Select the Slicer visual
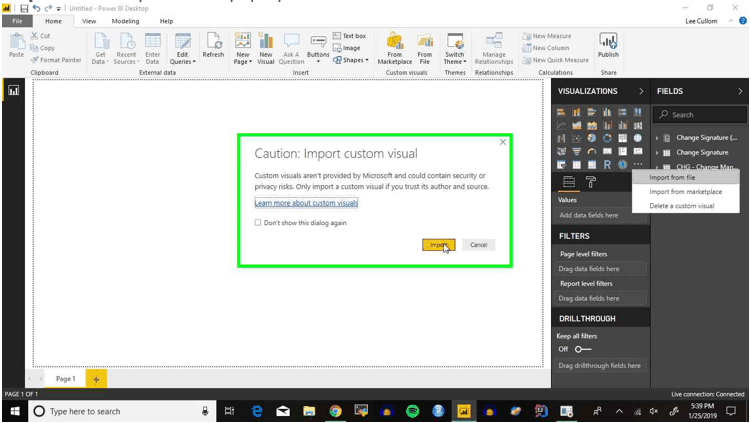 point(561,165)
